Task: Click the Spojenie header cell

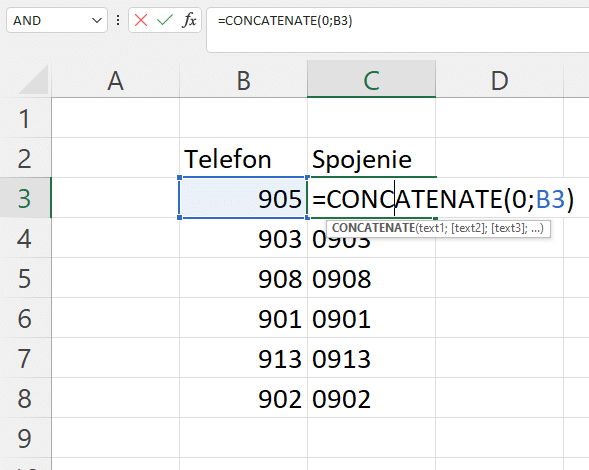Action: click(x=372, y=158)
